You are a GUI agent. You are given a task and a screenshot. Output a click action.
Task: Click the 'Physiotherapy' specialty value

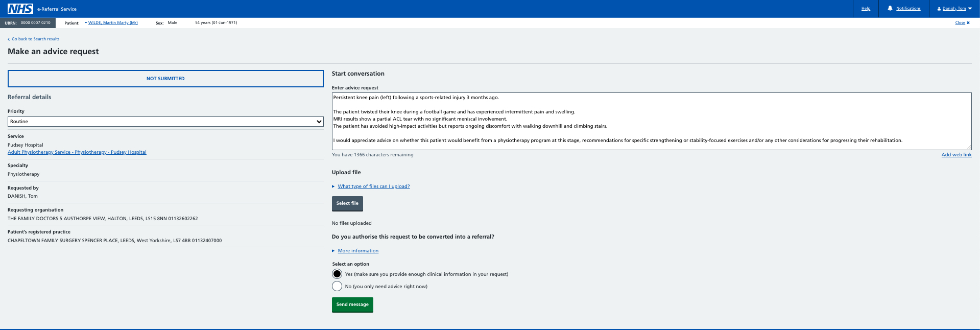pyautogui.click(x=23, y=174)
